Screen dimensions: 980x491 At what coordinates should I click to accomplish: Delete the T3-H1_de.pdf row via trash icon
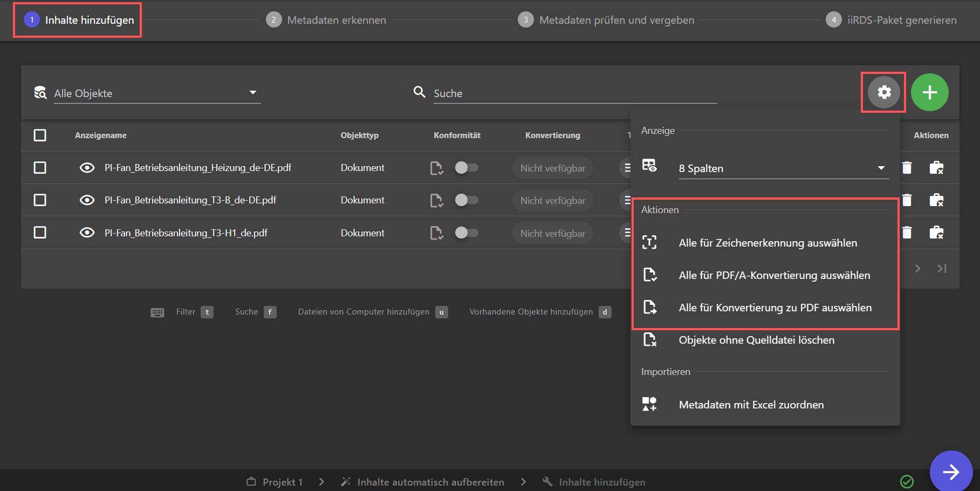tap(907, 233)
